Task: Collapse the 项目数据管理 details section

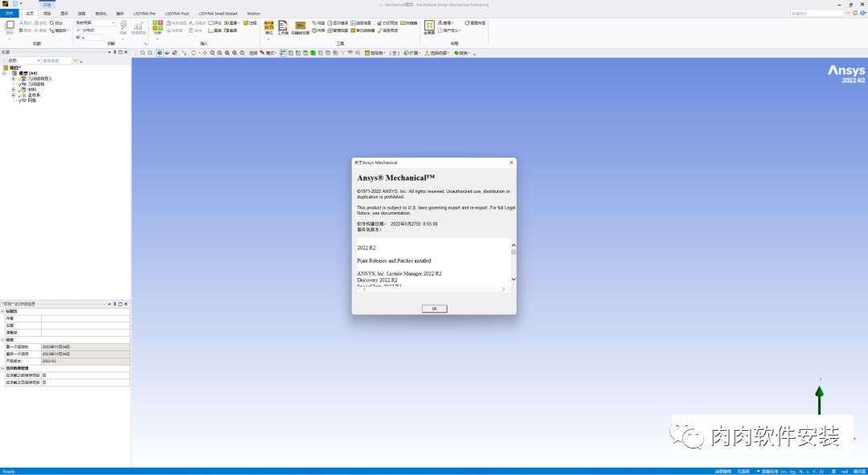Action: [2, 368]
